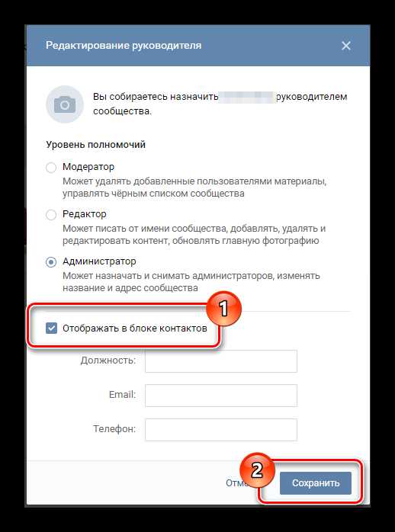
Task: Focus the Телефон input field
Action: tap(221, 430)
